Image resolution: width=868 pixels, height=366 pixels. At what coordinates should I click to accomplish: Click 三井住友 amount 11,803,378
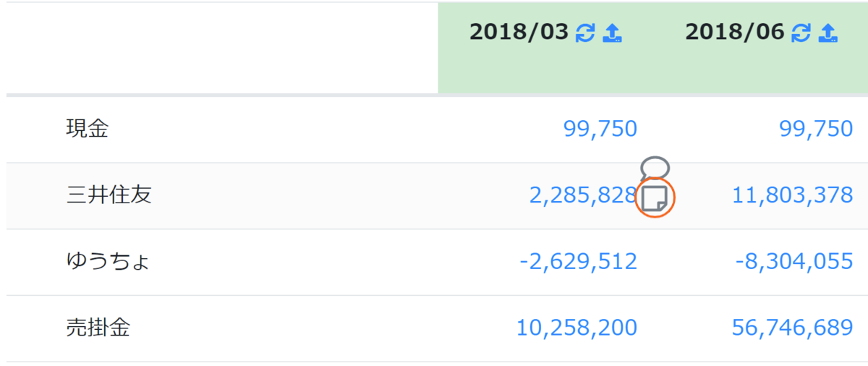pos(793,196)
